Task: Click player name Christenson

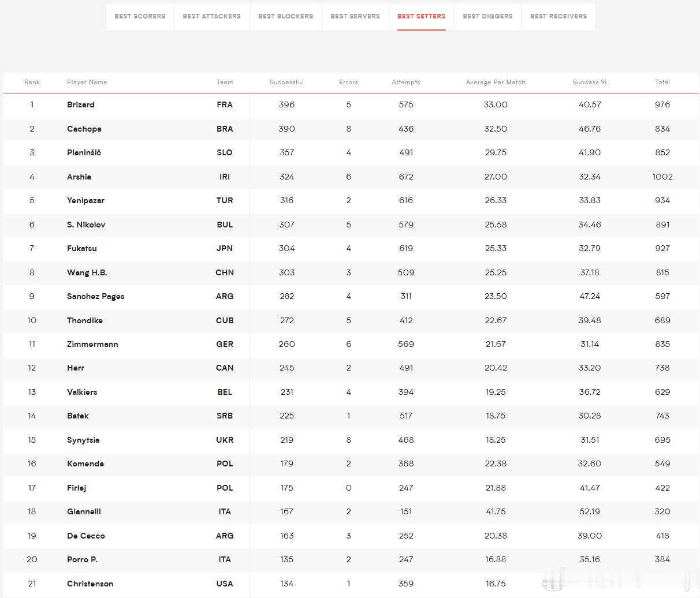Action: (x=90, y=584)
